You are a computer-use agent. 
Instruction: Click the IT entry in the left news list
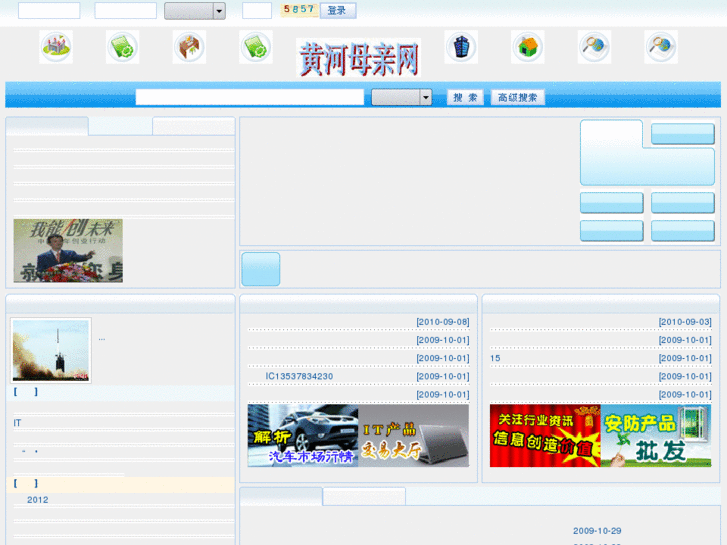(17, 423)
